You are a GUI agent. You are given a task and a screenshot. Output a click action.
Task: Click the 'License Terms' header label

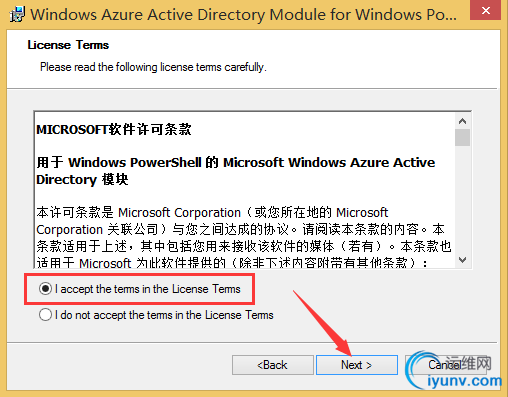click(x=68, y=45)
